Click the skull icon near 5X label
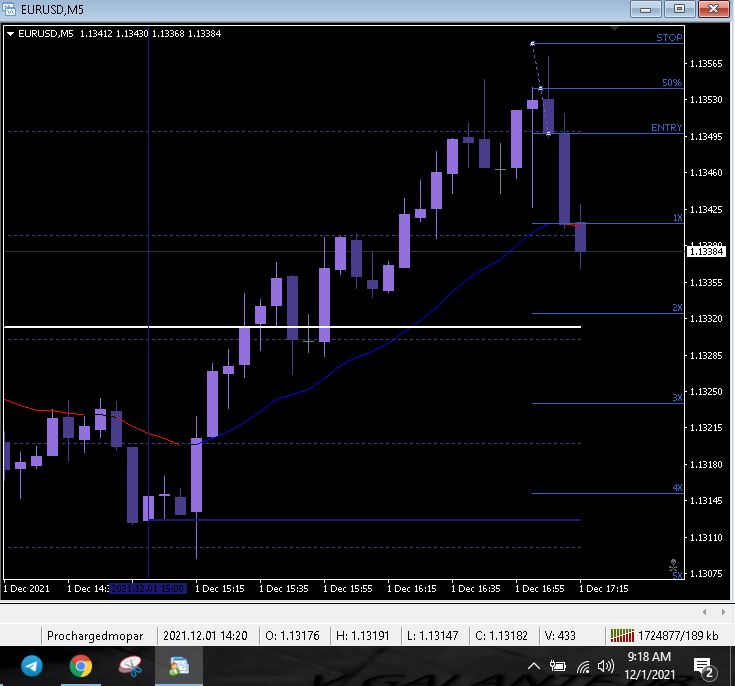 [673, 565]
